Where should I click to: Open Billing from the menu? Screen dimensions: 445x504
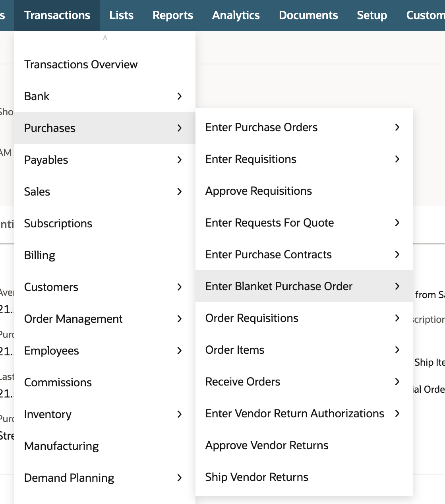point(105,255)
